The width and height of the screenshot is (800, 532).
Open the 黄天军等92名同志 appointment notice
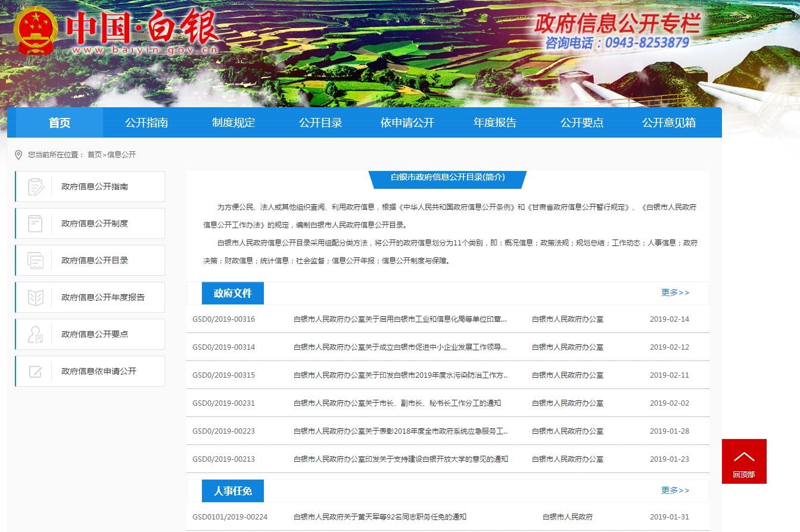pos(379,517)
